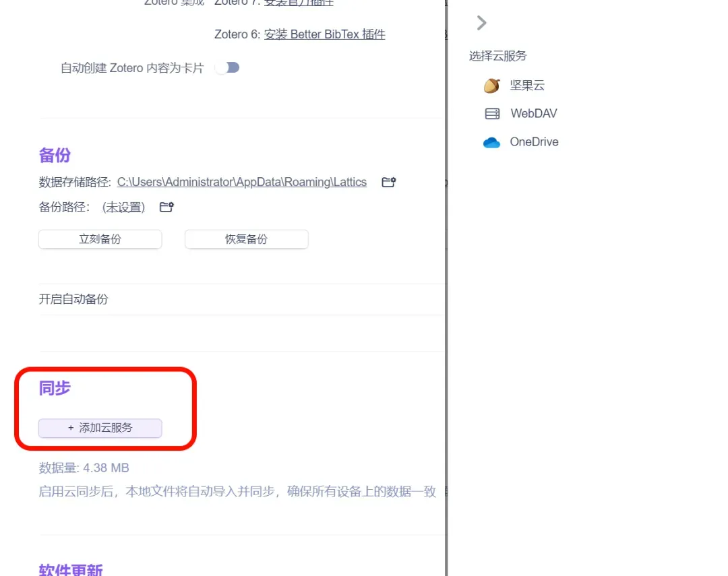
Task: Click the 坚果云 acorn icon
Action: (x=491, y=86)
